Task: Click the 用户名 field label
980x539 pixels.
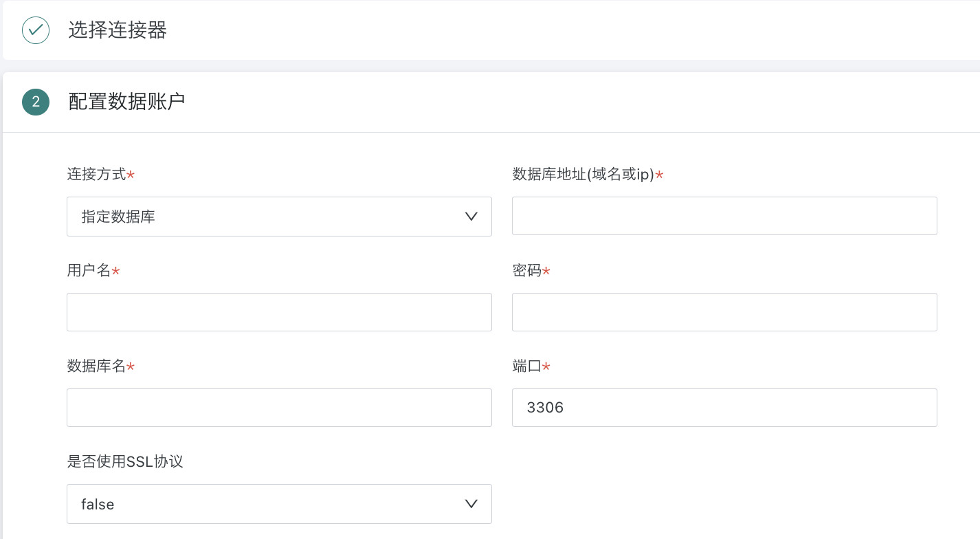Action: pos(89,271)
